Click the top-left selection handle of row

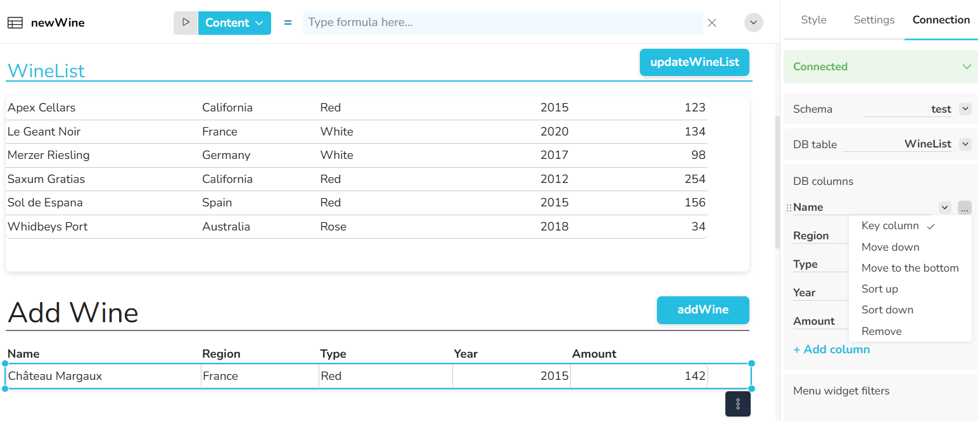coord(6,363)
